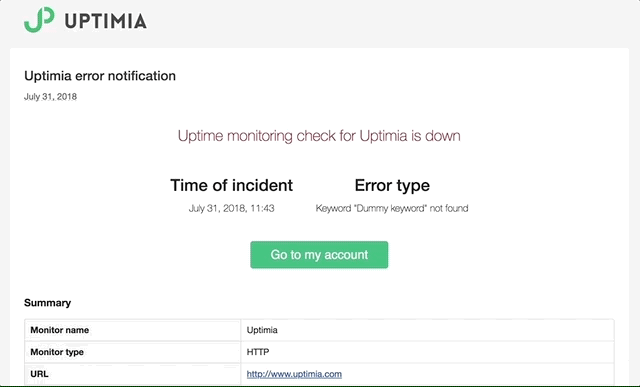This screenshot has height=387, width=640.
Task: Click the 'July 31, 2018, 11:43' incident time
Action: [231, 208]
